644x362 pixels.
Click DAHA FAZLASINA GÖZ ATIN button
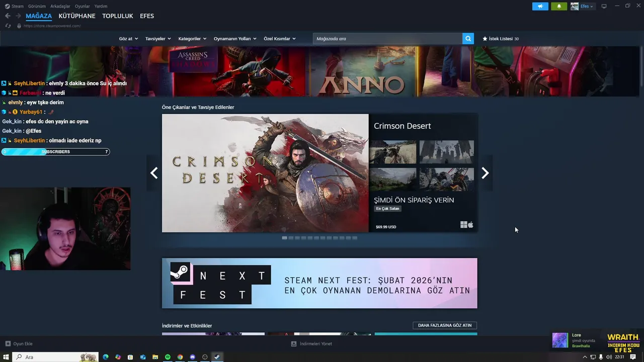445,325
